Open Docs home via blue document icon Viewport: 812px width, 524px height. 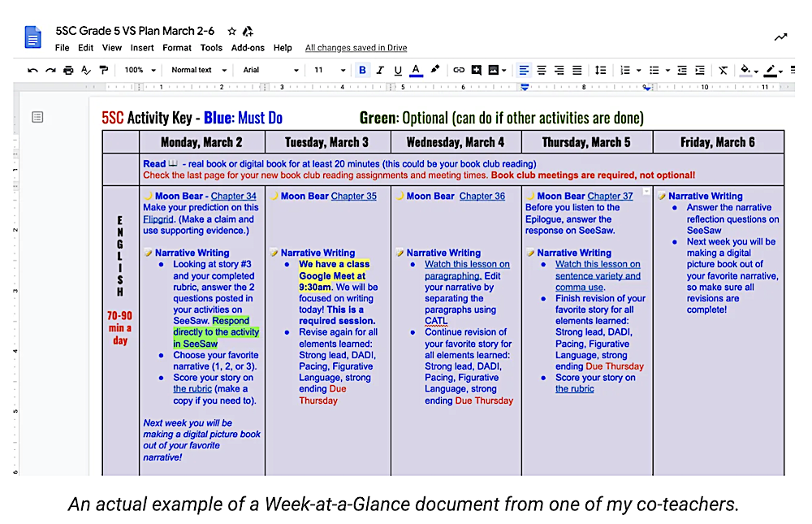[x=33, y=37]
